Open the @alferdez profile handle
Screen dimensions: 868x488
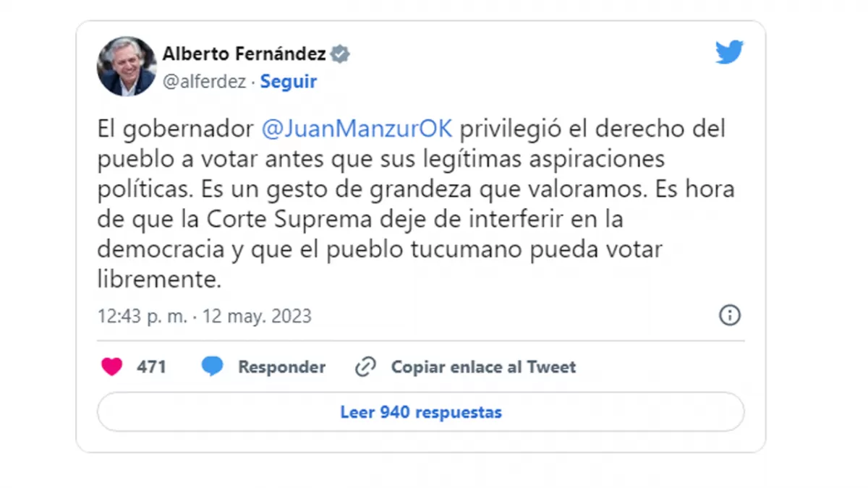(205, 82)
